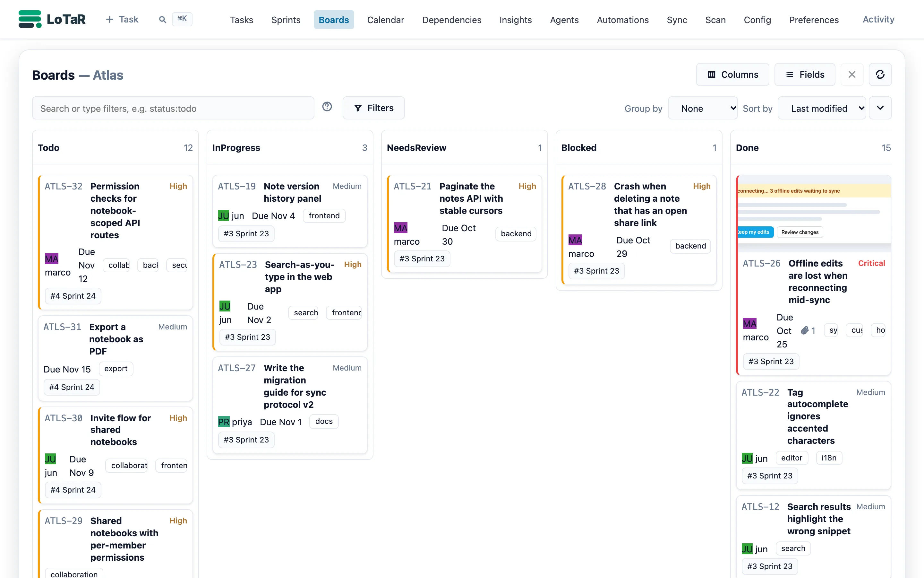Open the Sort by Last modified dropdown
924x578 pixels.
coord(822,108)
